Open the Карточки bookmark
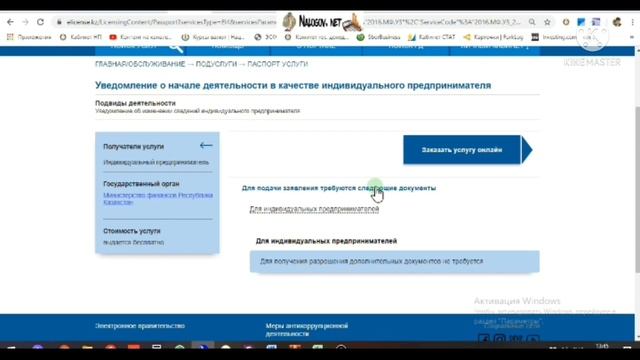This screenshot has height=360, width=640. click(x=493, y=37)
